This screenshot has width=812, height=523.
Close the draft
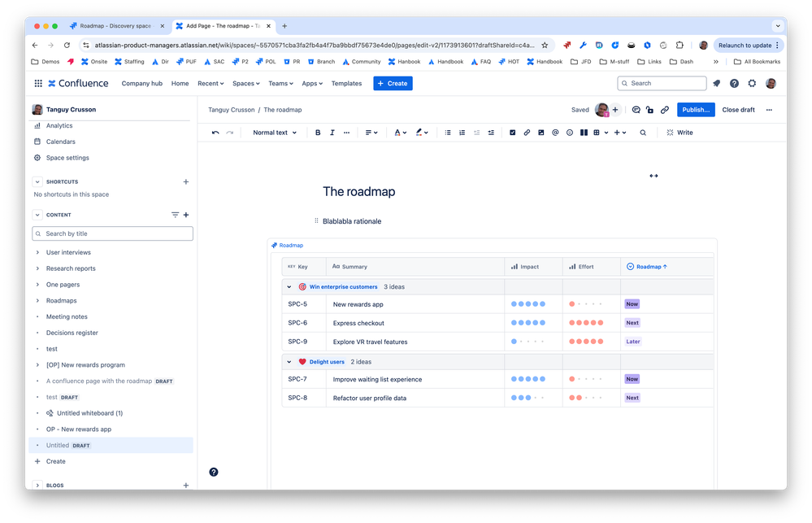point(739,110)
